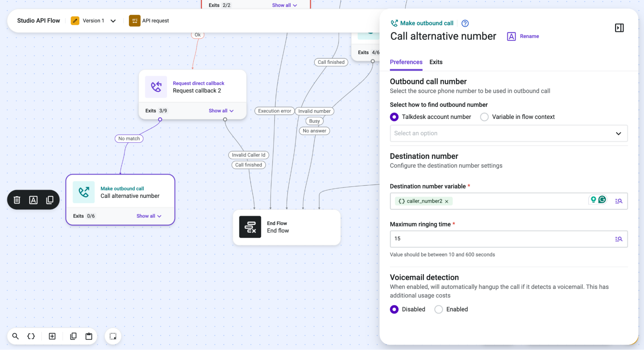Click the search magnifier icon in bottom toolbar
Image resolution: width=644 pixels, height=350 pixels.
pyautogui.click(x=15, y=336)
